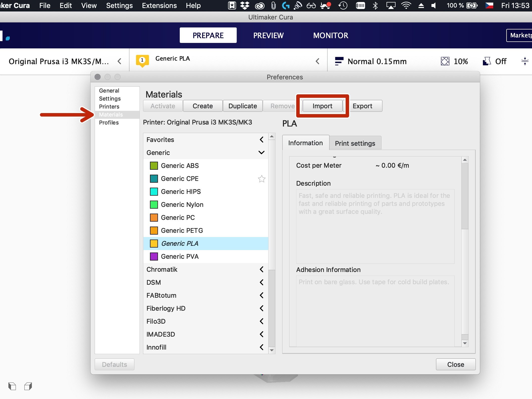The image size is (532, 399).
Task: Open the Printers preferences page
Action: 117,107
